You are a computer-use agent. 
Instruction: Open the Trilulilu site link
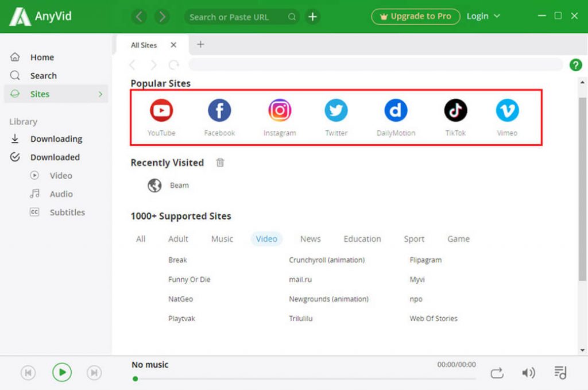coord(301,318)
